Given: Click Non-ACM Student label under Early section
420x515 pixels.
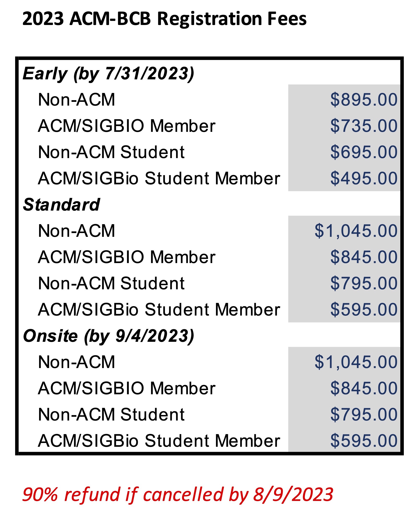Looking at the screenshot, I should tap(111, 152).
